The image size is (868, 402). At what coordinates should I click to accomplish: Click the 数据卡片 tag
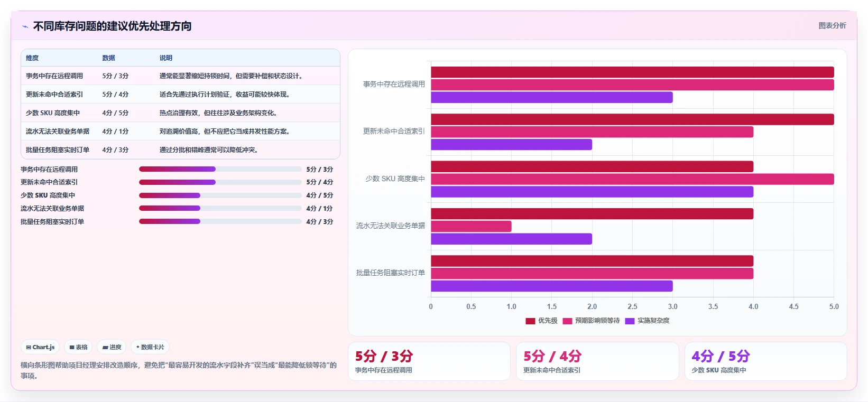[150, 347]
